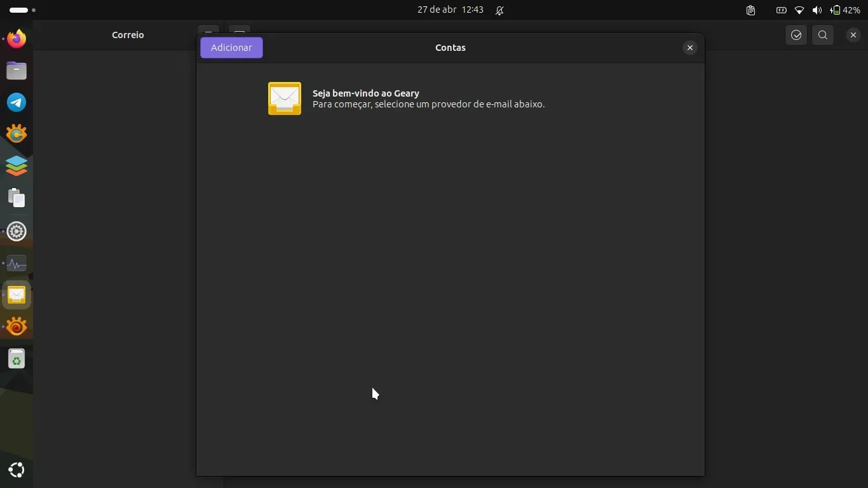Open System Monitor in the dock
The height and width of the screenshot is (488, 868).
click(17, 263)
